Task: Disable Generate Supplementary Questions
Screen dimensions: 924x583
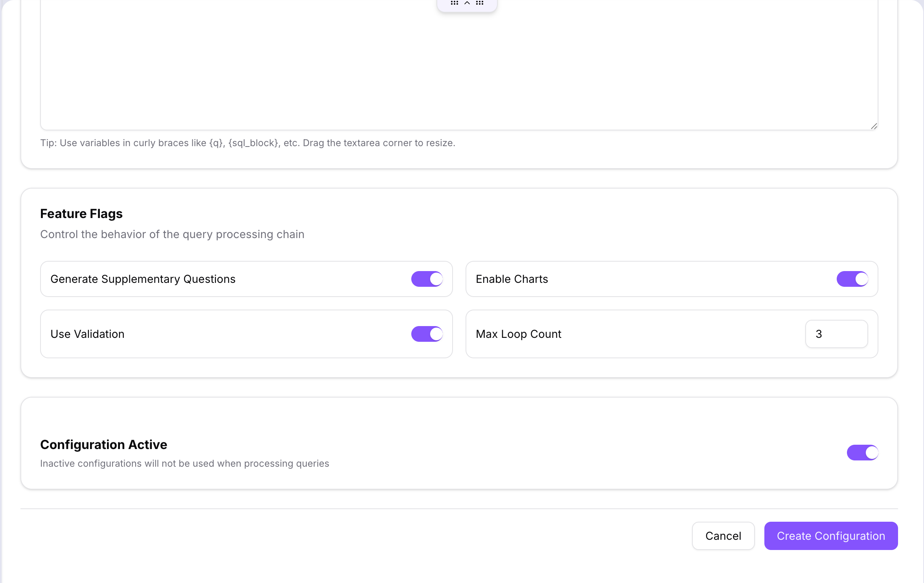Action: coord(427,279)
